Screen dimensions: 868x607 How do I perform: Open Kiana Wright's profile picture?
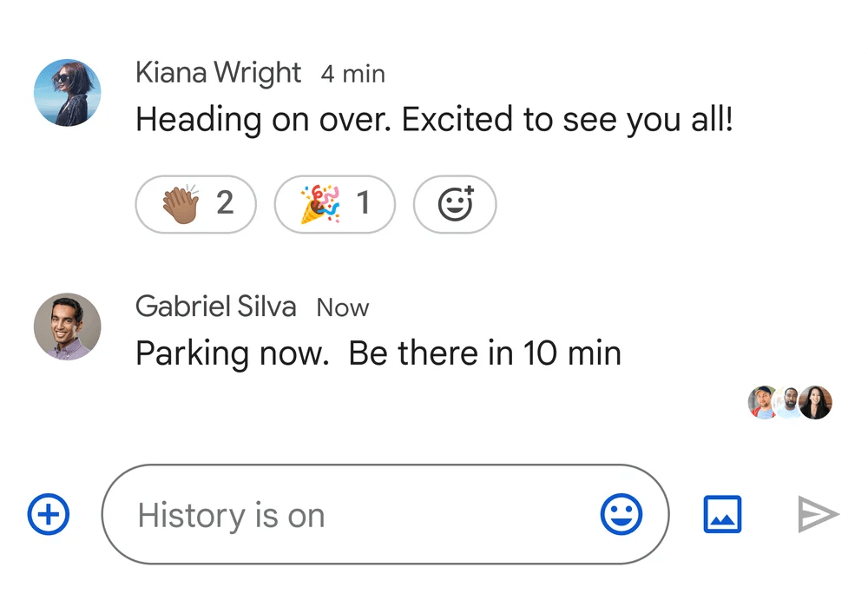pyautogui.click(x=67, y=93)
